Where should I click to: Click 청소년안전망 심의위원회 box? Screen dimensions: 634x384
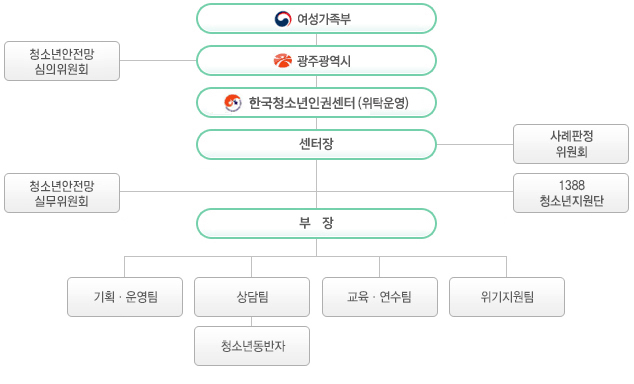(62, 61)
